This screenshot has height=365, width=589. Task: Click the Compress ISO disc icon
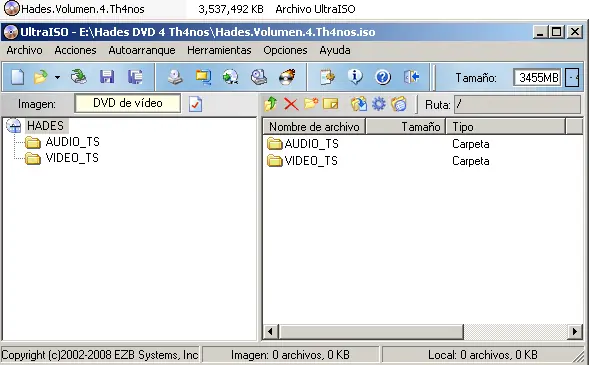point(231,77)
